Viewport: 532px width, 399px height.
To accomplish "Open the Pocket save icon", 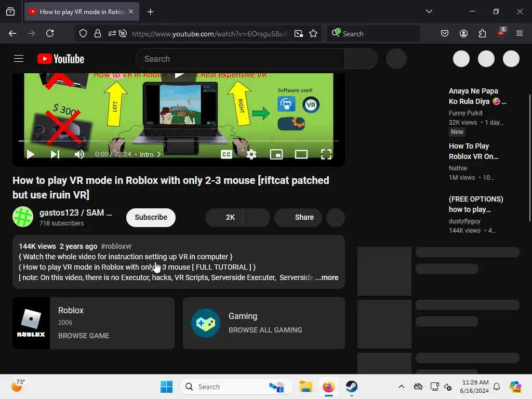I will [445, 33].
